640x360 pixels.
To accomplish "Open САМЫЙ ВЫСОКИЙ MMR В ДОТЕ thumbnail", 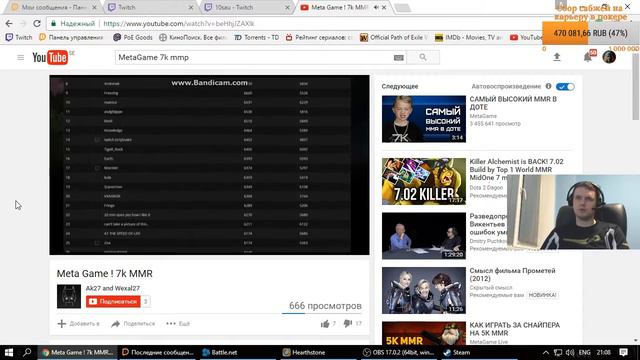I will (424, 119).
